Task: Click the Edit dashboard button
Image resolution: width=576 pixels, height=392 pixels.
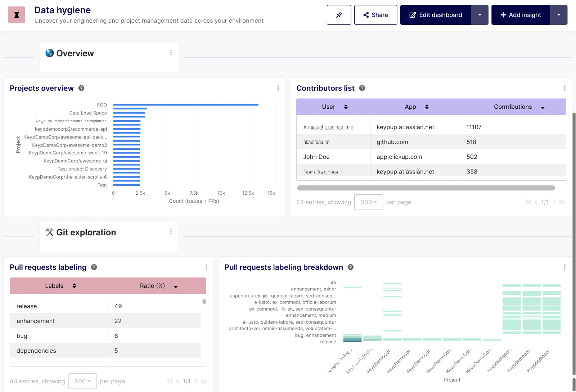Action: pyautogui.click(x=436, y=15)
